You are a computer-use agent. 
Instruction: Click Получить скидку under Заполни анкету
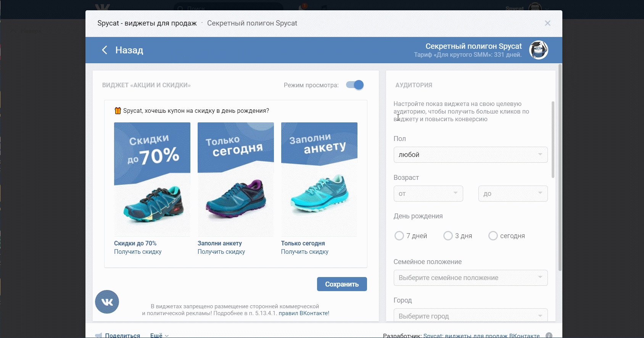221,251
